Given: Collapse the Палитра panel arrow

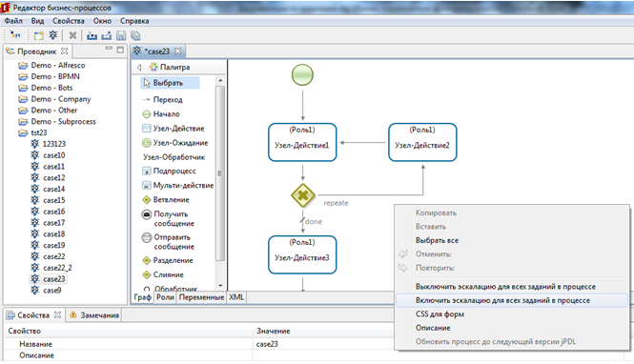Looking at the screenshot, I should pos(139,67).
